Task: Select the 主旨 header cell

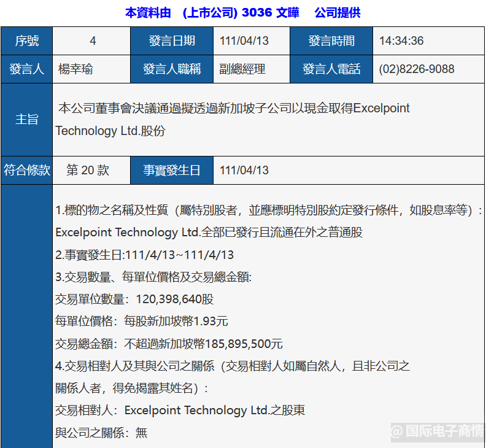Action: pyautogui.click(x=26, y=119)
